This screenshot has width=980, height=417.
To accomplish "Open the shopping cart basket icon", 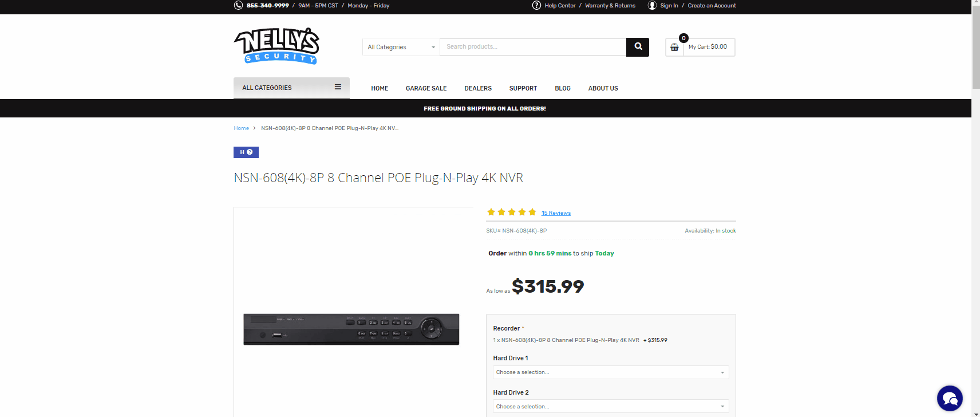I will coord(674,48).
